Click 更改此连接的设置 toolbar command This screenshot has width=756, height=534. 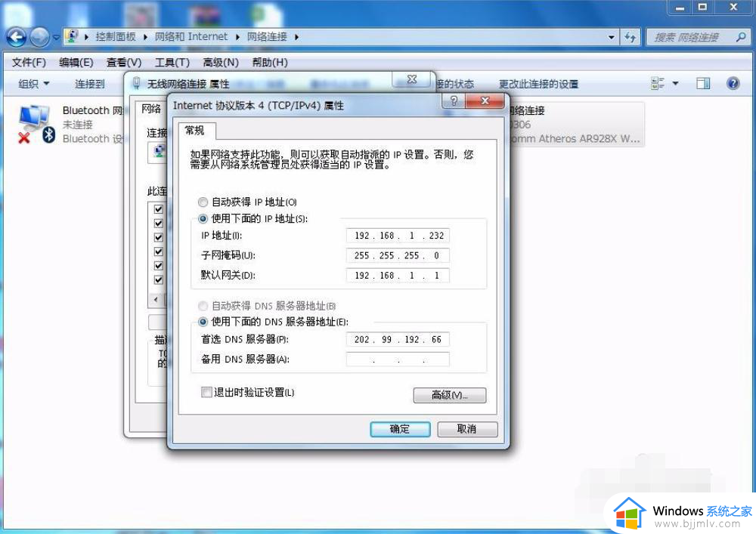pyautogui.click(x=538, y=84)
